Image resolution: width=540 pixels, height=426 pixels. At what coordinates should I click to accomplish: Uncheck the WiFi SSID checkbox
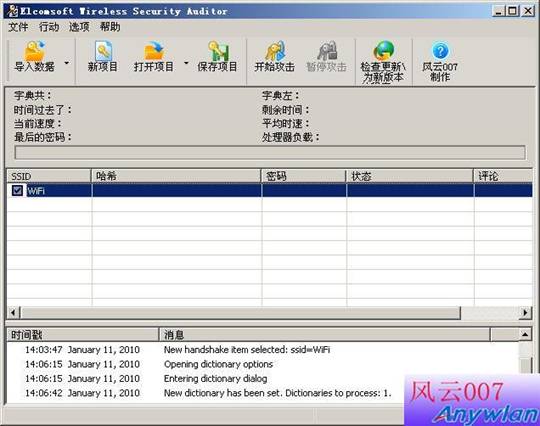pyautogui.click(x=17, y=190)
